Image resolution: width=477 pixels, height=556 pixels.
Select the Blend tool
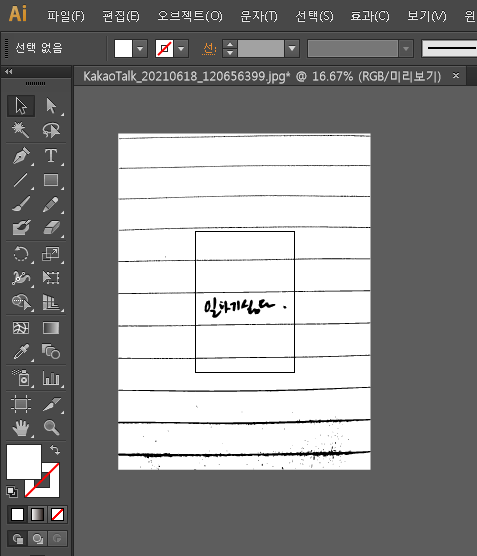(51, 352)
